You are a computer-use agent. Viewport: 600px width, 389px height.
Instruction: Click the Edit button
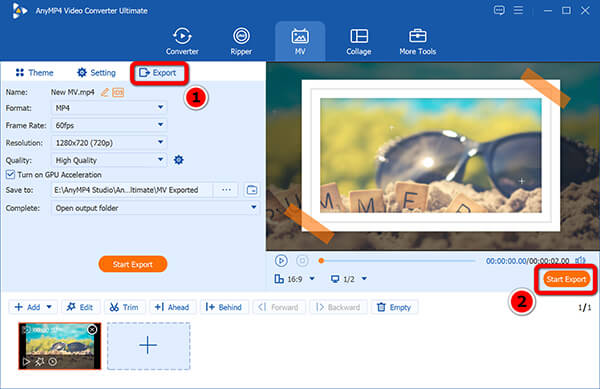(x=80, y=307)
